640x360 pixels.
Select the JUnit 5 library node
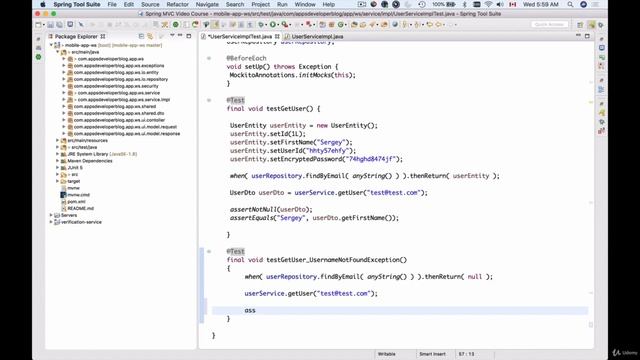tap(75, 168)
